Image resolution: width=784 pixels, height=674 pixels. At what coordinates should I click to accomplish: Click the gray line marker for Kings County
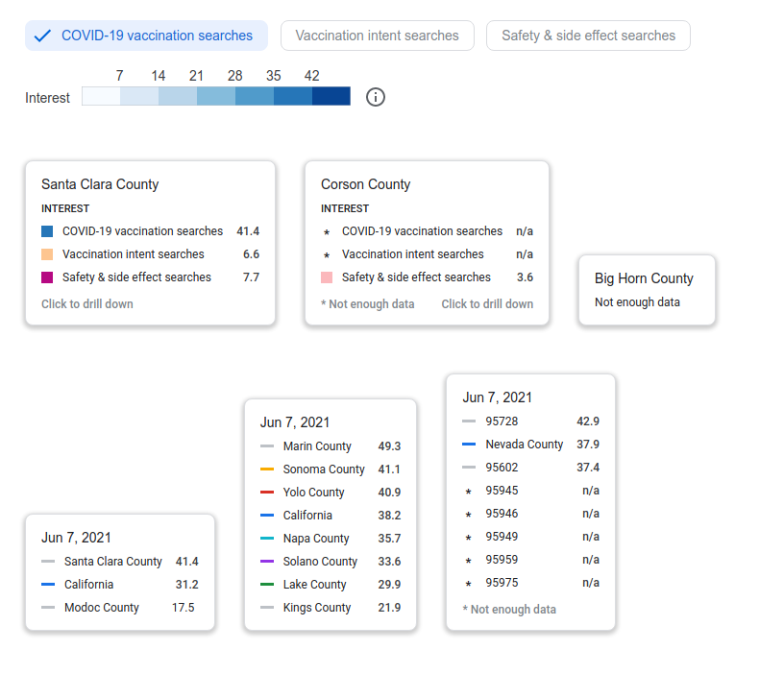267,608
